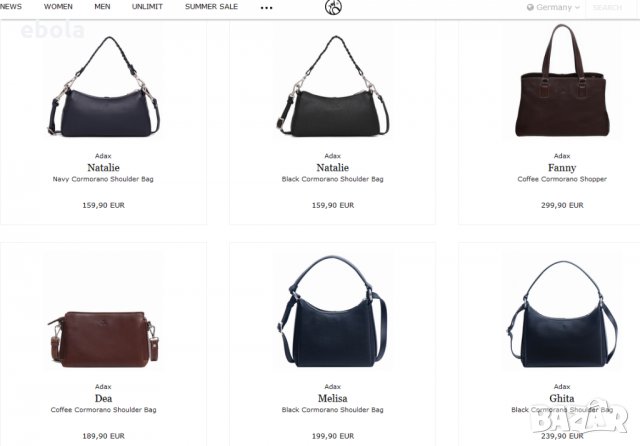
Task: Select the Navy Cormorano Shoulder Bag description
Action: (x=103, y=179)
